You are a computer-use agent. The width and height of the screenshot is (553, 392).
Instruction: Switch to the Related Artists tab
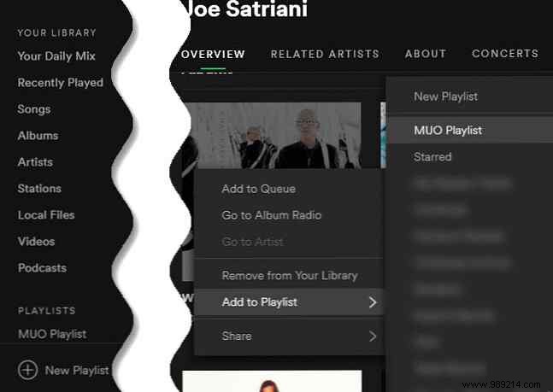pos(325,54)
